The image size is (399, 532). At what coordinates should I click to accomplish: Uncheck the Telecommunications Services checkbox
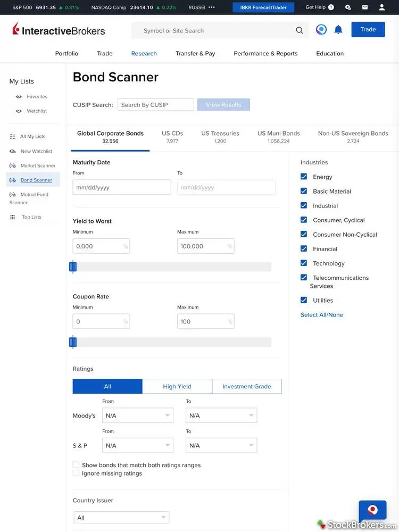tap(304, 278)
